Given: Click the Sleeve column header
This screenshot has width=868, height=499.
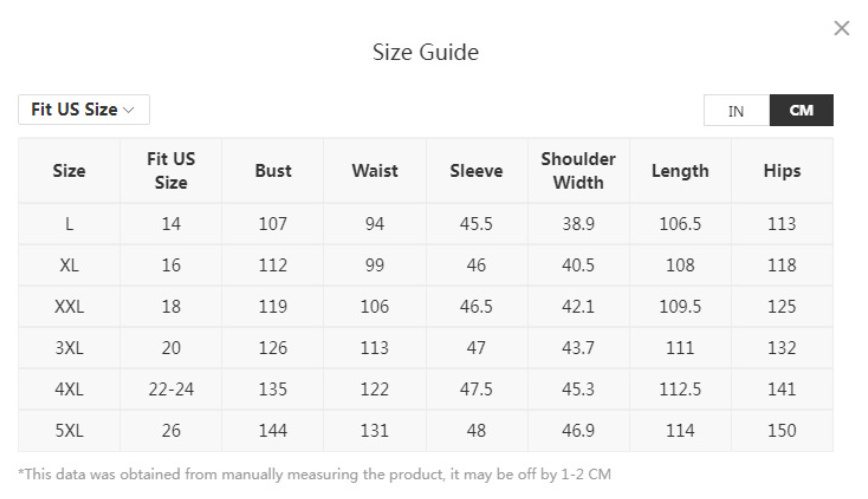Looking at the screenshot, I should [477, 171].
